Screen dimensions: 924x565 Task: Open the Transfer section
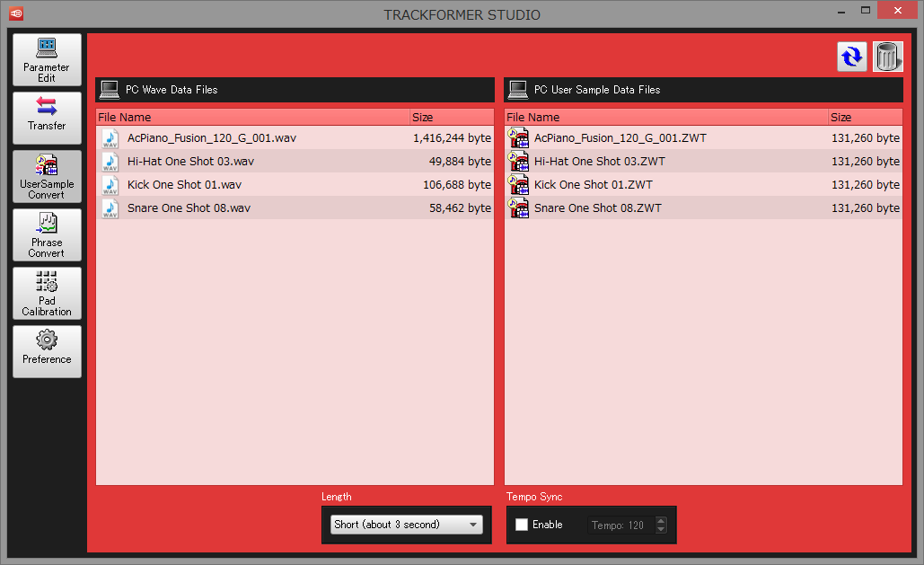[47, 118]
